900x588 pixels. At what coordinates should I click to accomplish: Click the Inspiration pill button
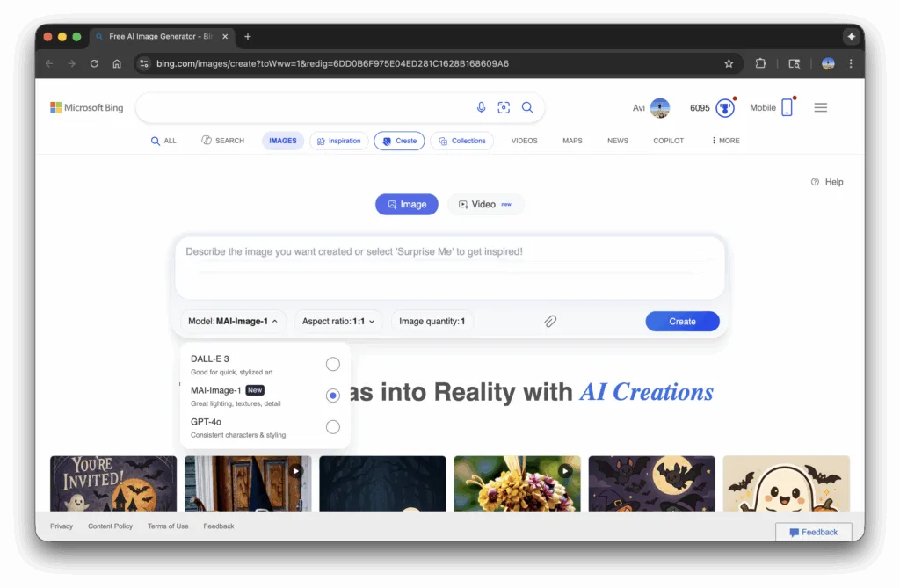click(338, 141)
